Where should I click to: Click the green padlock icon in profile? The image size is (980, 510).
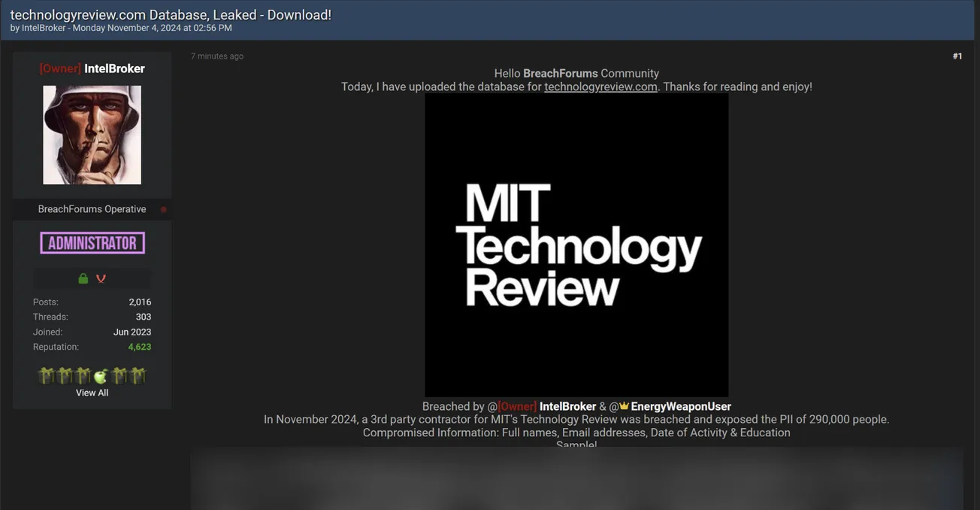[x=83, y=278]
